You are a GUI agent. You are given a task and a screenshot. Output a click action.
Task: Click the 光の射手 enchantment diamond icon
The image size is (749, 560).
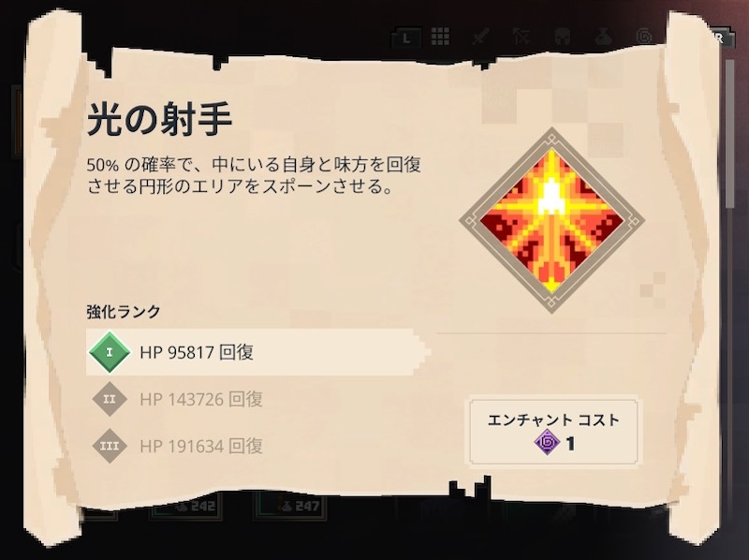point(551,220)
